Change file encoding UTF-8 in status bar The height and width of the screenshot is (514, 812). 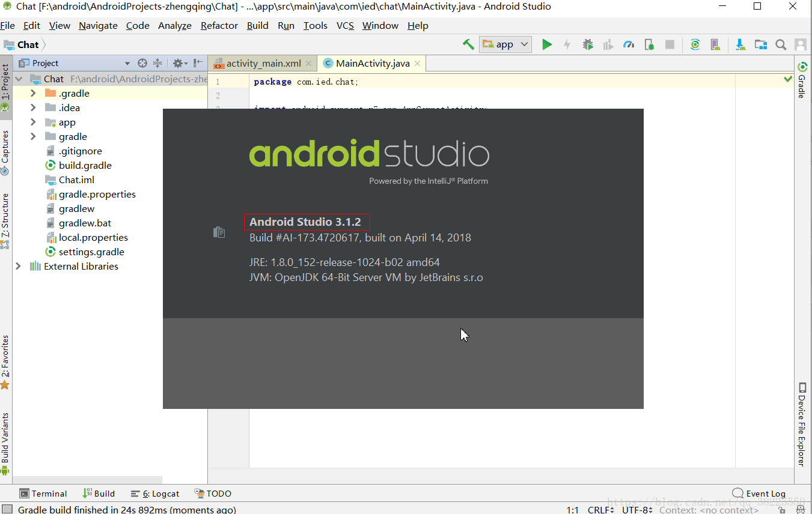pos(638,510)
